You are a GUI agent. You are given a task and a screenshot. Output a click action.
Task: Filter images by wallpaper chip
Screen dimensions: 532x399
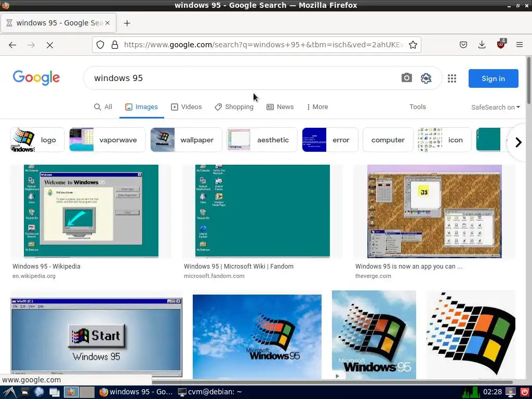(x=187, y=140)
